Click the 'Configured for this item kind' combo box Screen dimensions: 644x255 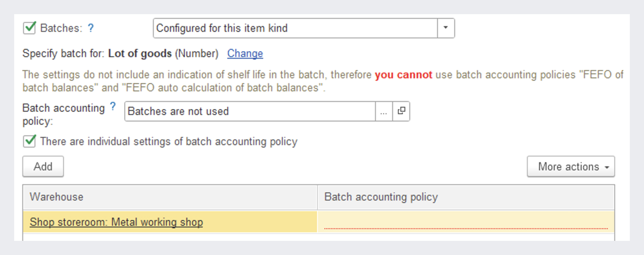click(295, 28)
